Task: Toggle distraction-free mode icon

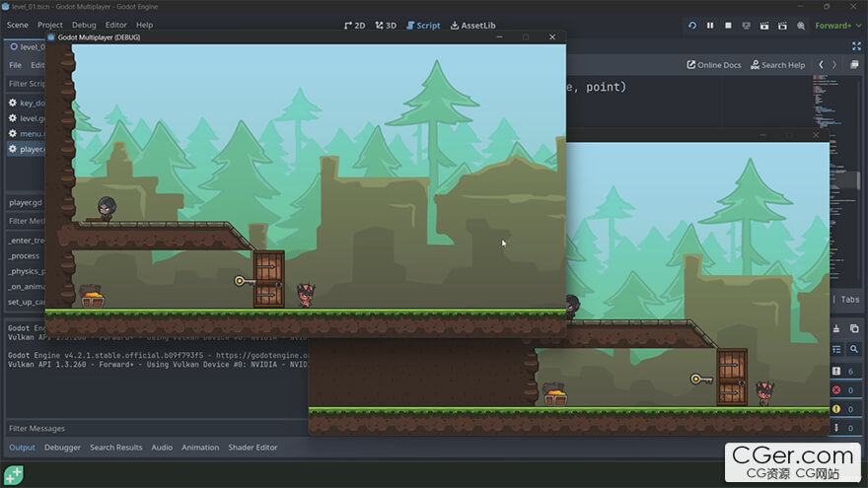Action: pyautogui.click(x=856, y=46)
